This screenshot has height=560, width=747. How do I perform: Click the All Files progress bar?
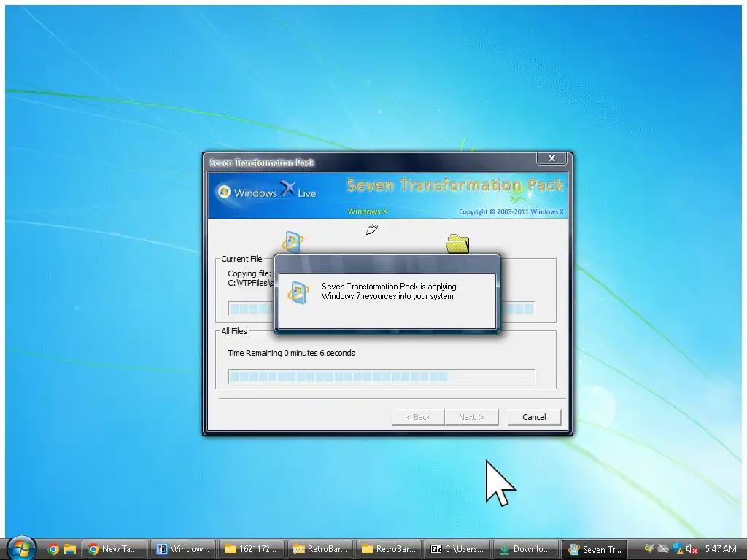click(x=382, y=377)
